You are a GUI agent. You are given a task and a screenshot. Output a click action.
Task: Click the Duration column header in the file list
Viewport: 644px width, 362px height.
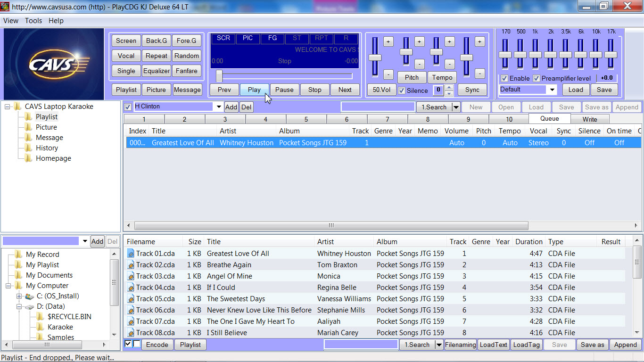[529, 242]
